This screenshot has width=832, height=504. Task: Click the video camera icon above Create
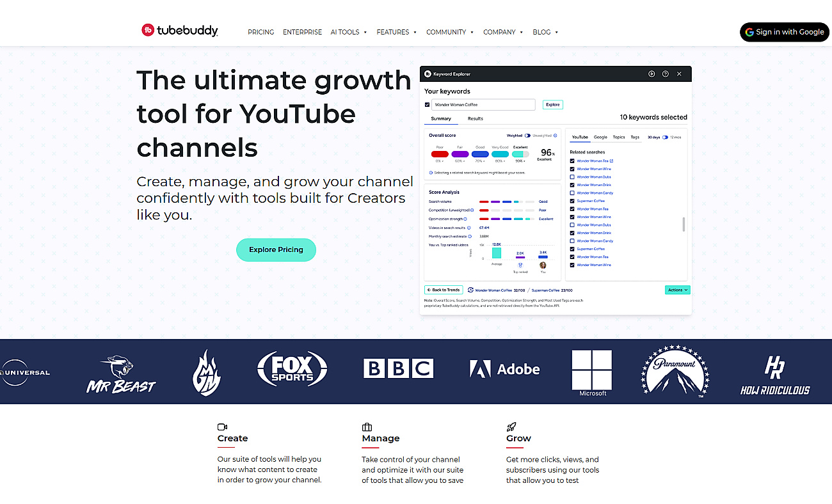tap(223, 427)
